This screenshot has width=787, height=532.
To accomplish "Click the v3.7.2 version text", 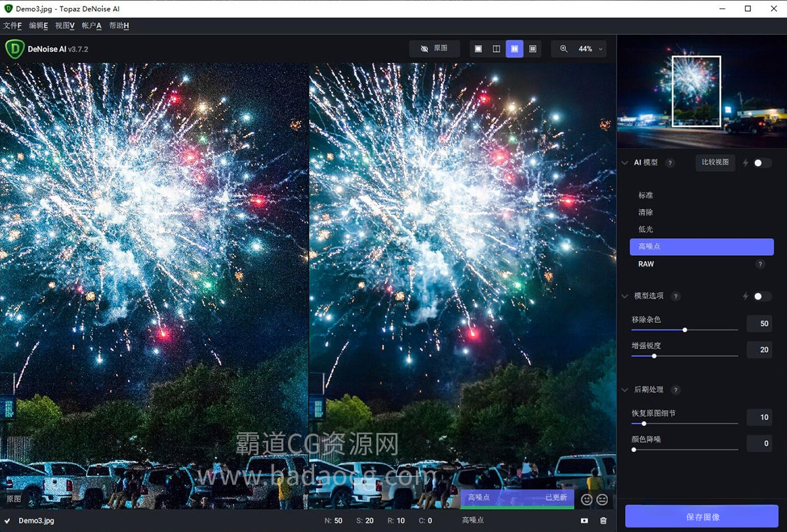I will point(78,49).
